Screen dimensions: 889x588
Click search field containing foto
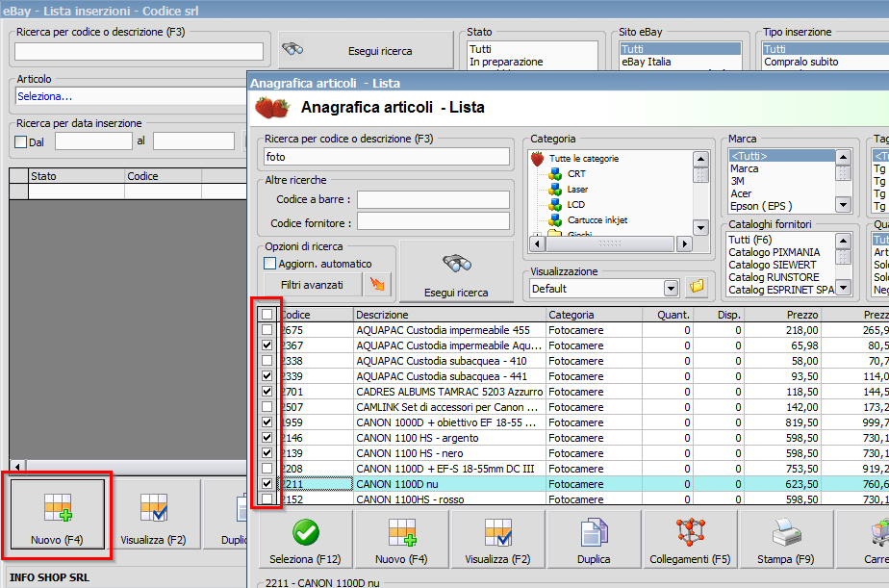tap(387, 157)
